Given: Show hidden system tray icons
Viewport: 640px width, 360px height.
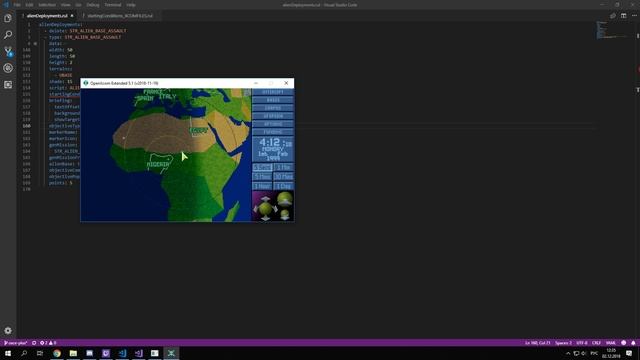Looking at the screenshot, I should coord(568,353).
